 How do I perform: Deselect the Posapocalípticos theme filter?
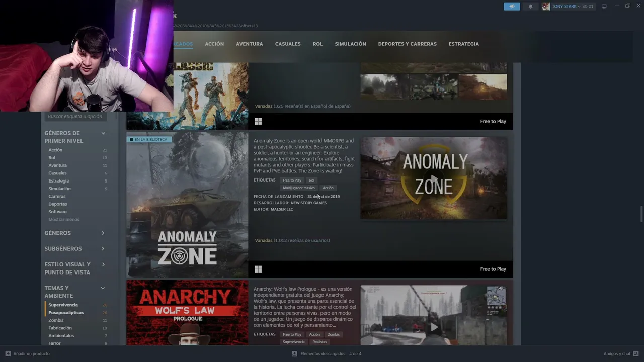tap(66, 313)
